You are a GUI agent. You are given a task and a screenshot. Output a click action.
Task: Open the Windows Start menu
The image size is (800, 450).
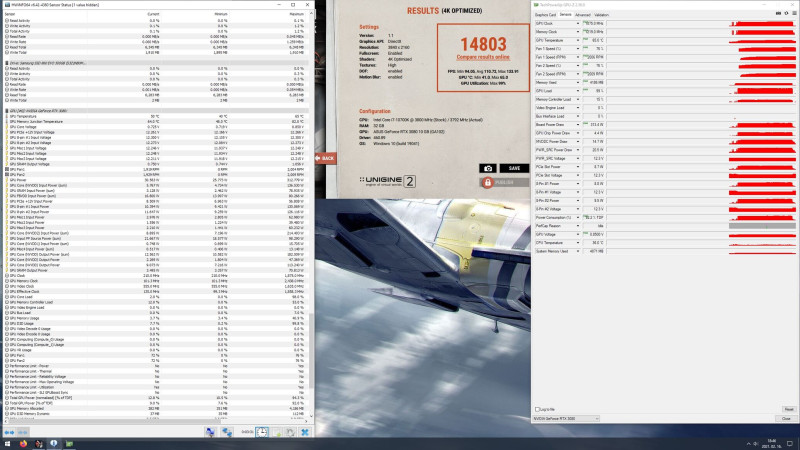(x=7, y=444)
